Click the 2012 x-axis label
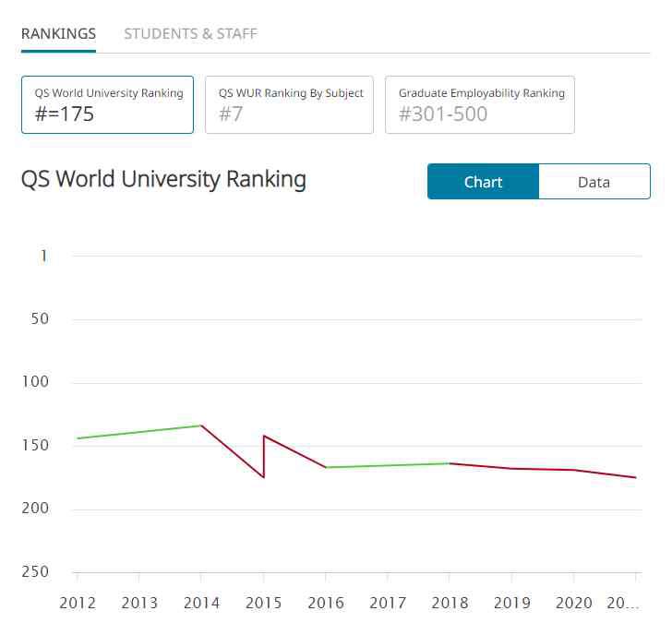Screen dimensions: 672x623 78,604
